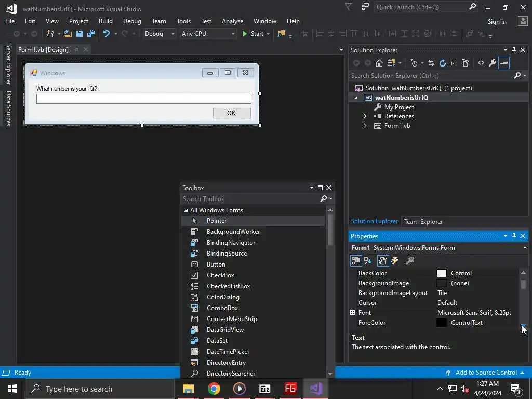The height and width of the screenshot is (399, 532).
Task: Open the Server Explorer side tab
Action: click(x=8, y=64)
